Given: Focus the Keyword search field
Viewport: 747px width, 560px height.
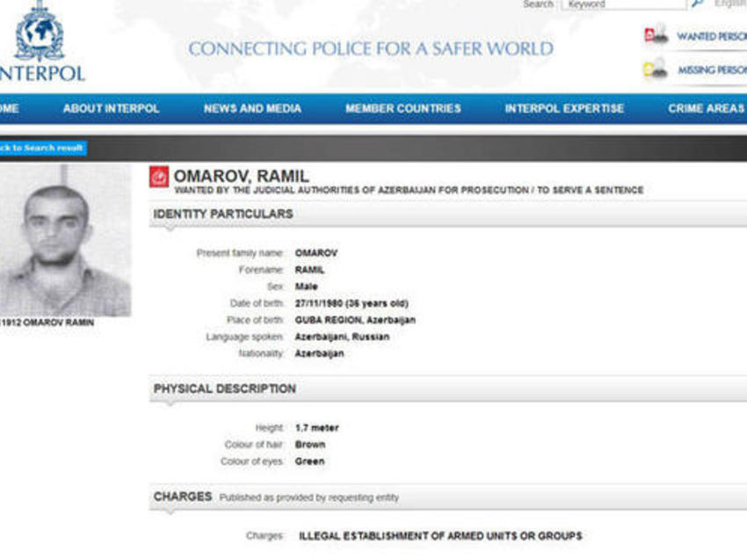Looking at the screenshot, I should click(624, 4).
